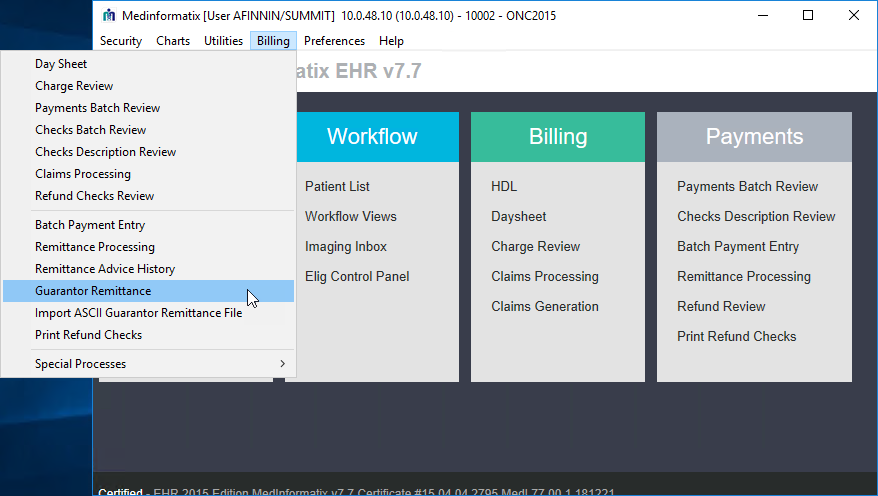Open the Security menu
878x496 pixels.
tap(121, 41)
